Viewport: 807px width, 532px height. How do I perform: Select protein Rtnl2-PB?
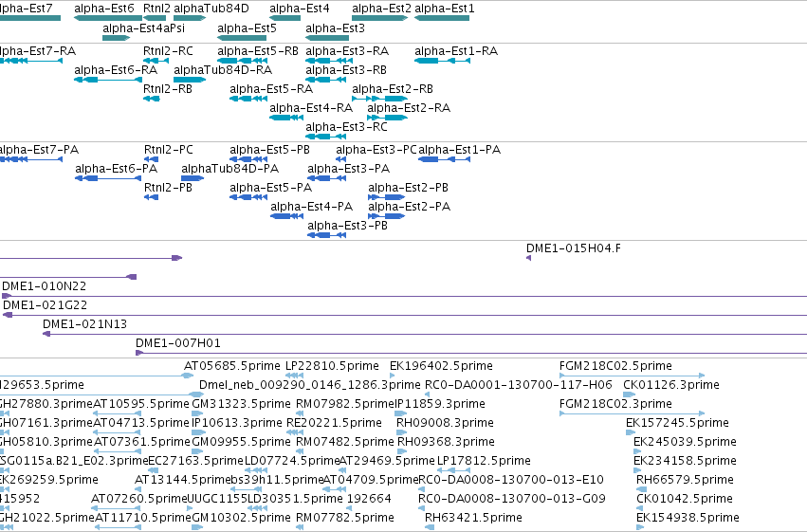click(x=152, y=197)
